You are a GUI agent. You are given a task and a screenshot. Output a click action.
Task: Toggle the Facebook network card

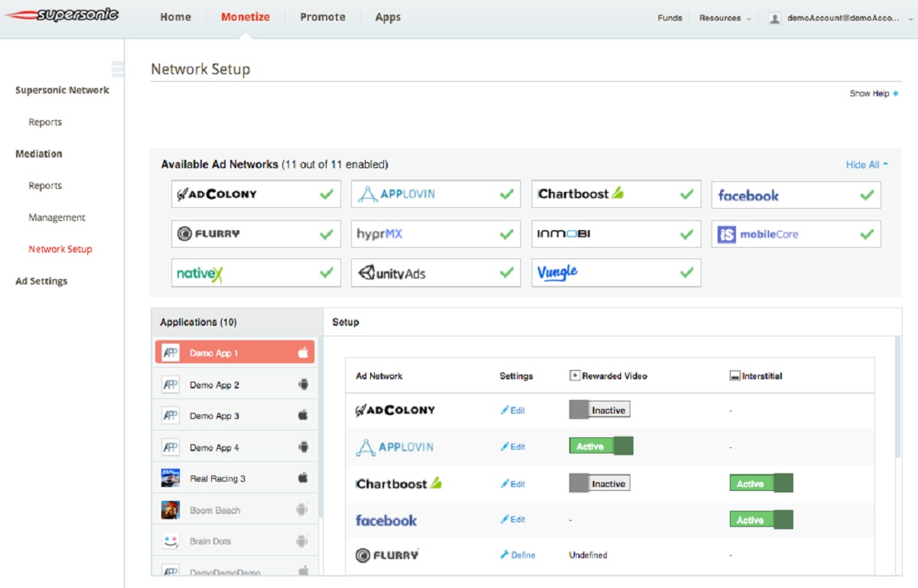coord(796,195)
